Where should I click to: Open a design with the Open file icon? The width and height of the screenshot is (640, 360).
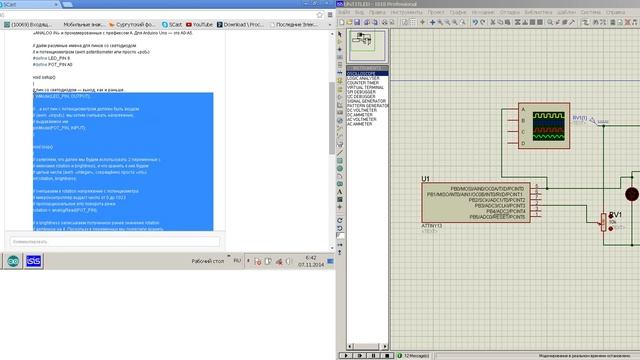349,22
